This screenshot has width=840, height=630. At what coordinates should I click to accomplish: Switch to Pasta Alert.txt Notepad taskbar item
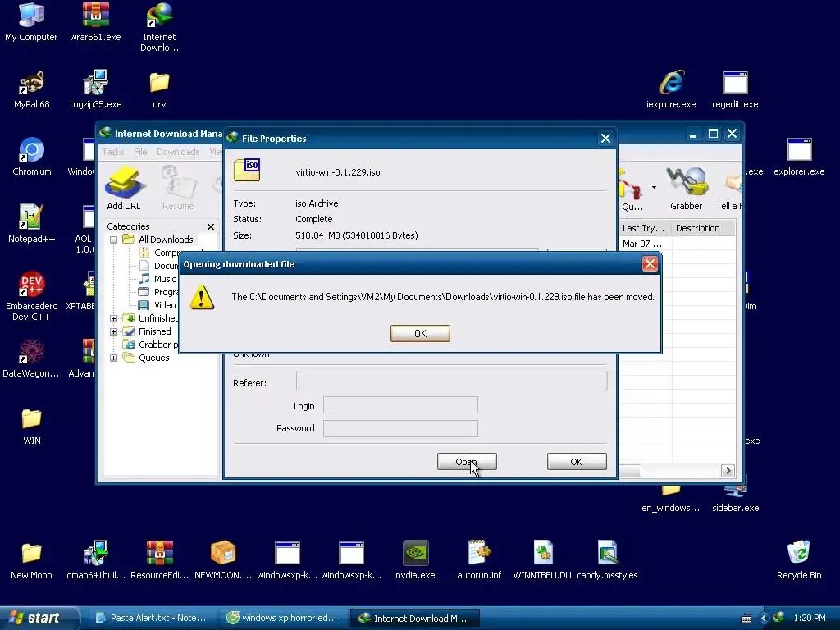point(153,618)
